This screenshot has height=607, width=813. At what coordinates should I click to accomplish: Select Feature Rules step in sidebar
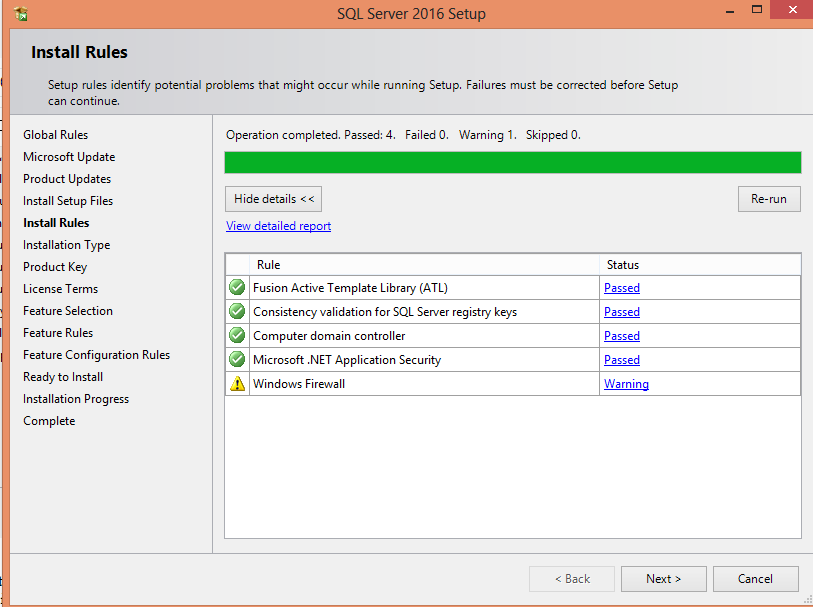(x=58, y=333)
